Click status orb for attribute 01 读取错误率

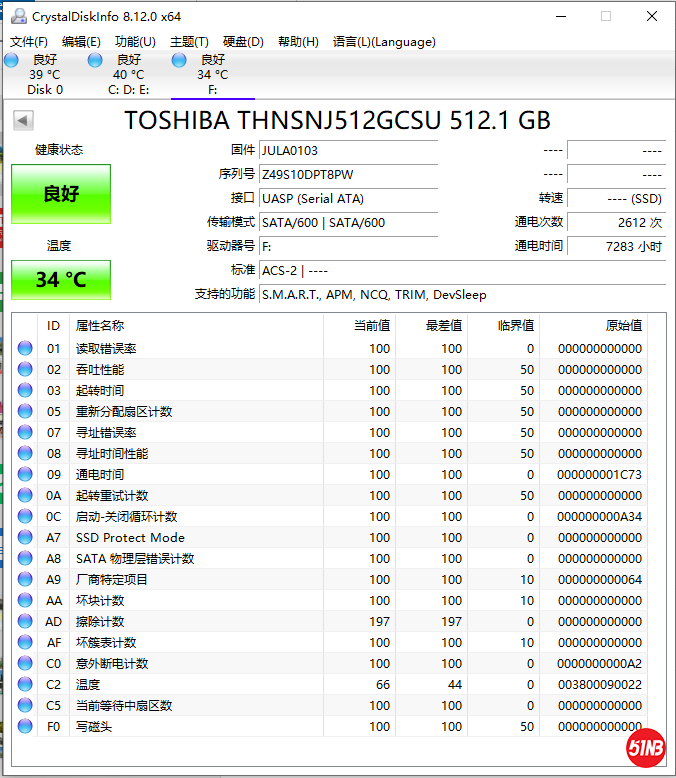coord(25,349)
